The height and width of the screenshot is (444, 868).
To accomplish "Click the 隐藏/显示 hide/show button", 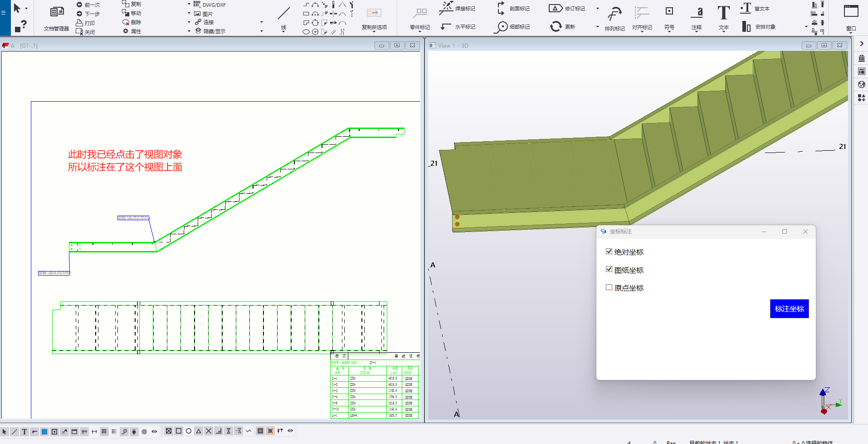I will click(210, 31).
